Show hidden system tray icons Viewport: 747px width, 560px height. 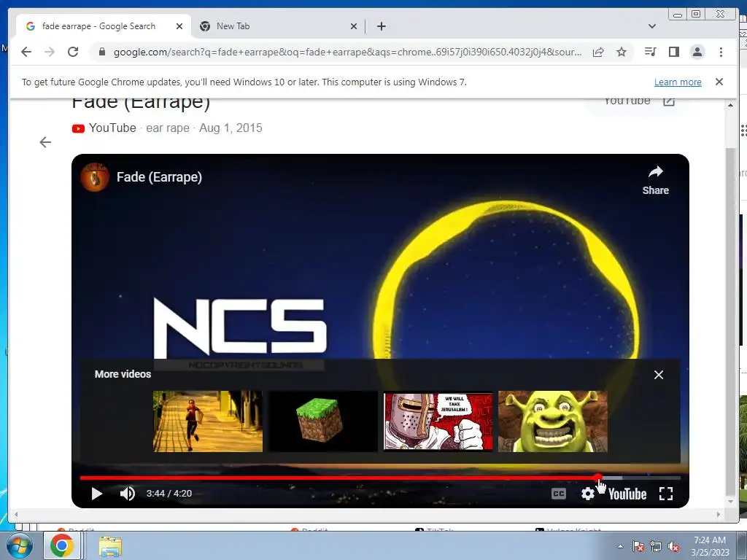click(620, 546)
